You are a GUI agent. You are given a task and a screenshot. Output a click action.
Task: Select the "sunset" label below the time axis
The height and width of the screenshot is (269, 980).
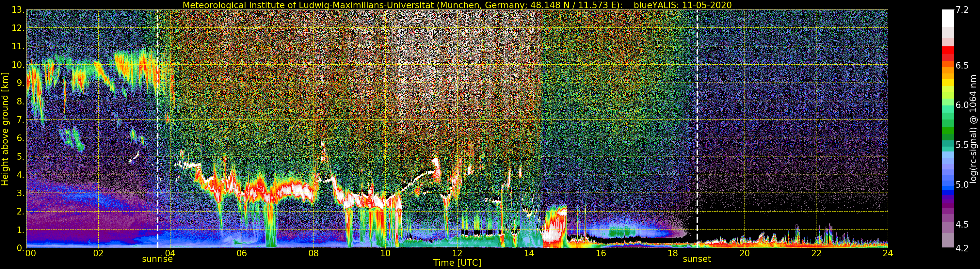[697, 259]
